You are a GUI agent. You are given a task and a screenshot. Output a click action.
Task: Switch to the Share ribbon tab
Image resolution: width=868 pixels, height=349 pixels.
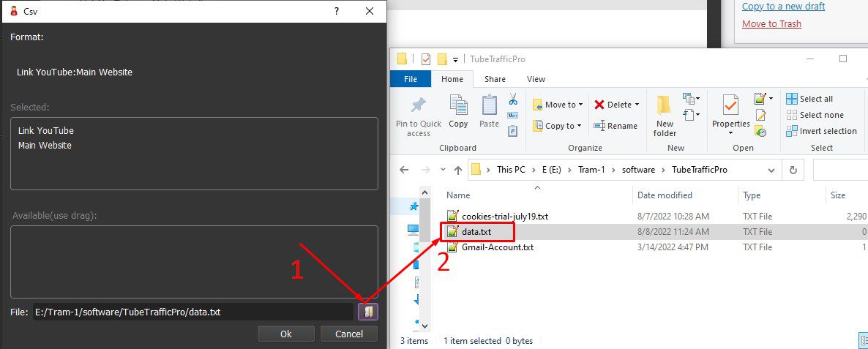[x=495, y=79]
